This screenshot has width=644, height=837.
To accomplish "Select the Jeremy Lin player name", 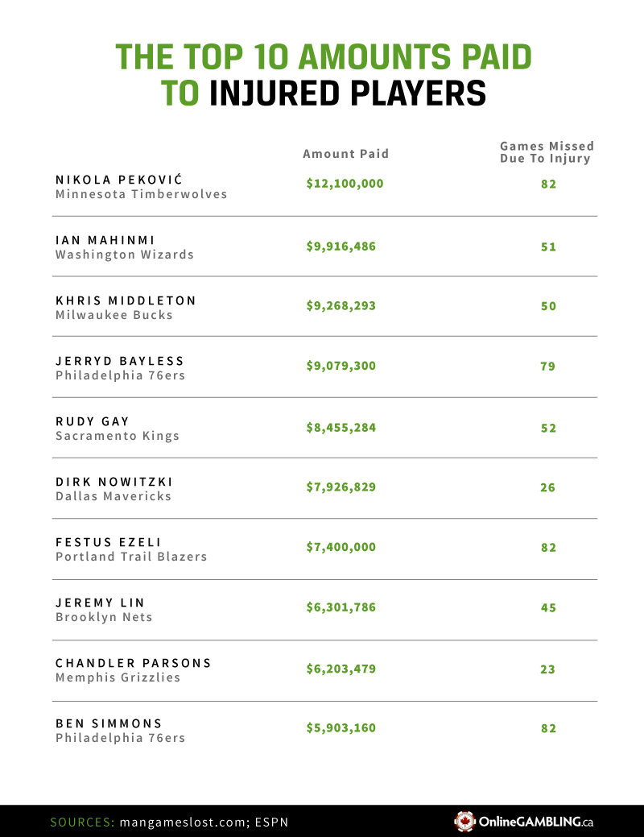I will (101, 603).
